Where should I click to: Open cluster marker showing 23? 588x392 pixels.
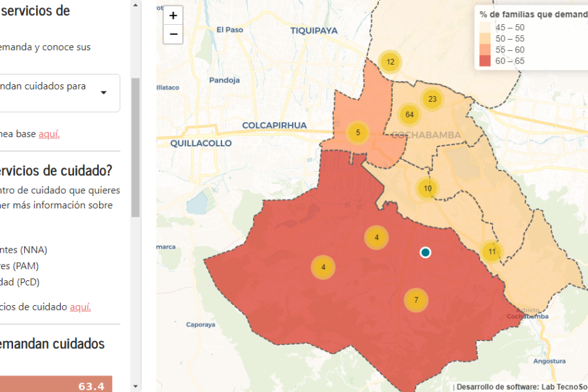[x=432, y=99]
